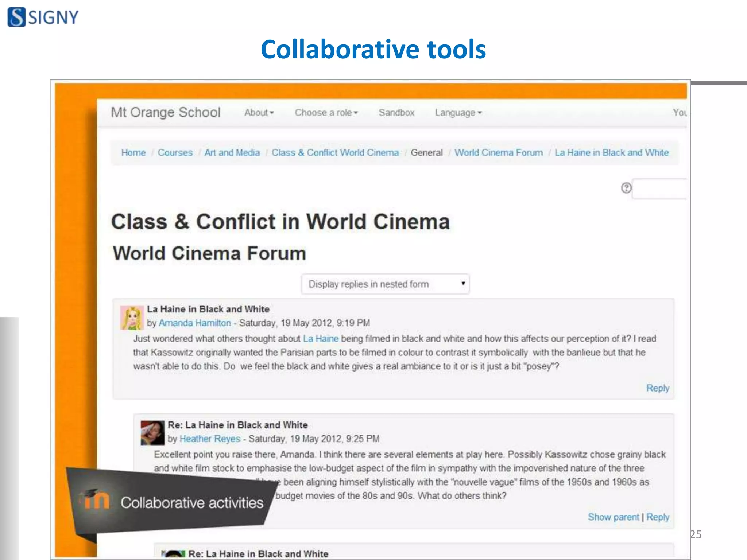The image size is (747, 560).
Task: Expand the Choose a role menu
Action: click(x=326, y=113)
